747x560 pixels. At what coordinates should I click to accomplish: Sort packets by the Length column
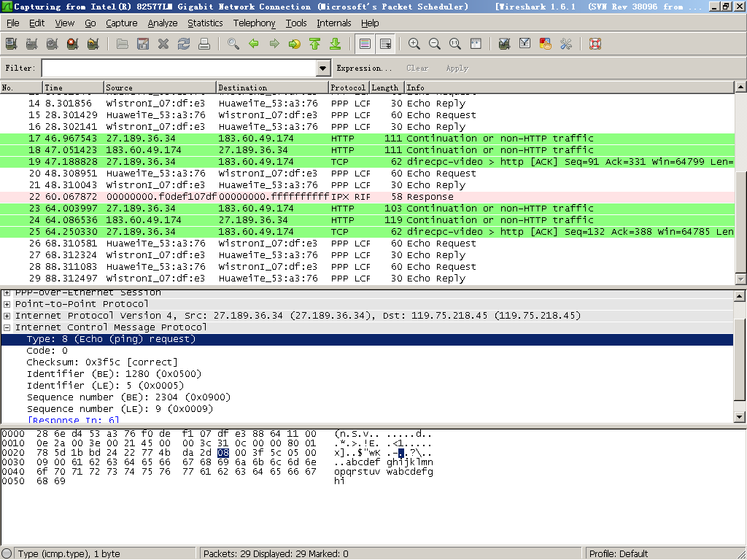(387, 87)
